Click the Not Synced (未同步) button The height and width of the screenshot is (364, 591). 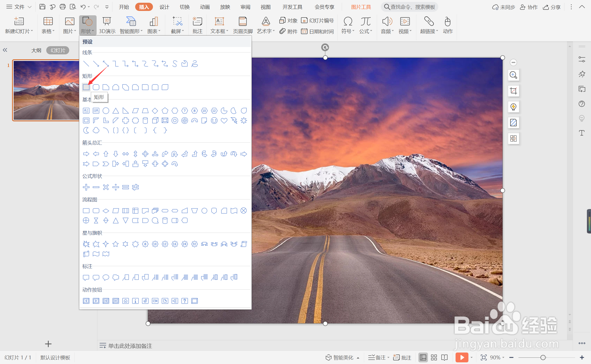[x=503, y=7]
